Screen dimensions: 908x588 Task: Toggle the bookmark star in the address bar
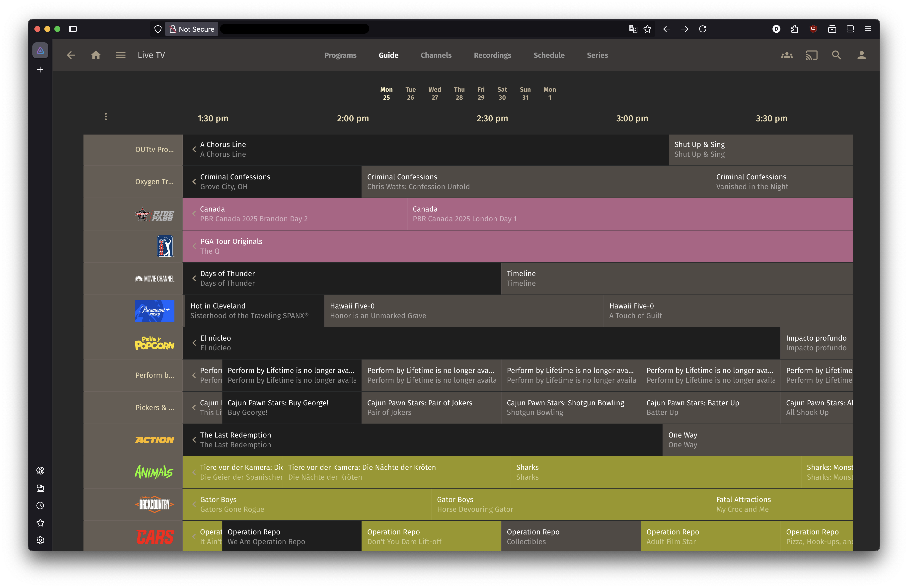click(647, 29)
